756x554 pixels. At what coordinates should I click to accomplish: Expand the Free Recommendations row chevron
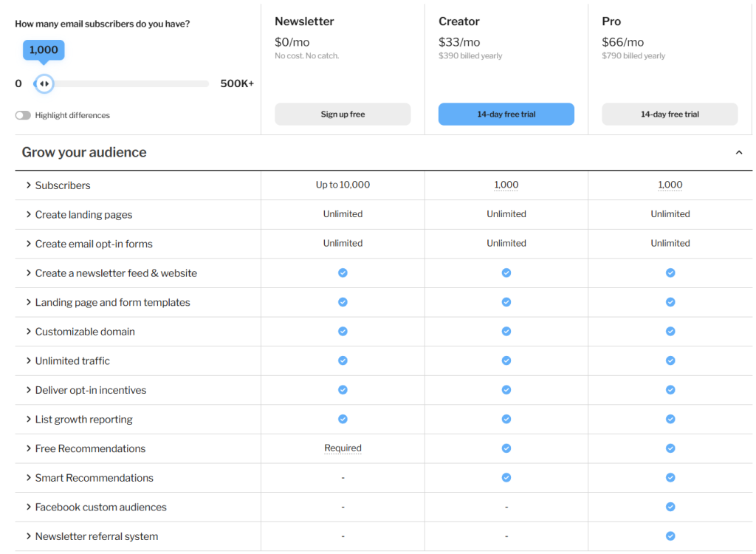(29, 448)
